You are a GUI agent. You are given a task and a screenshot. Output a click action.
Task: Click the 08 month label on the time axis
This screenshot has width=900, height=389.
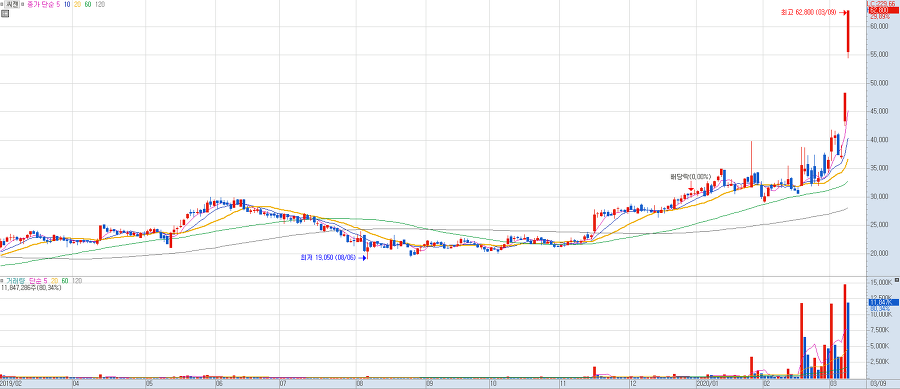360,382
